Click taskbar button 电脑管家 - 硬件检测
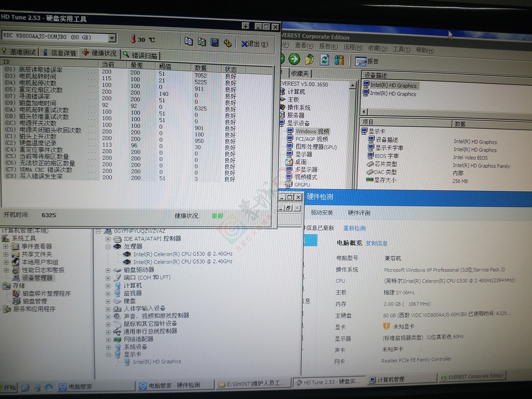Viewport: 532px width, 399px height. [x=175, y=385]
